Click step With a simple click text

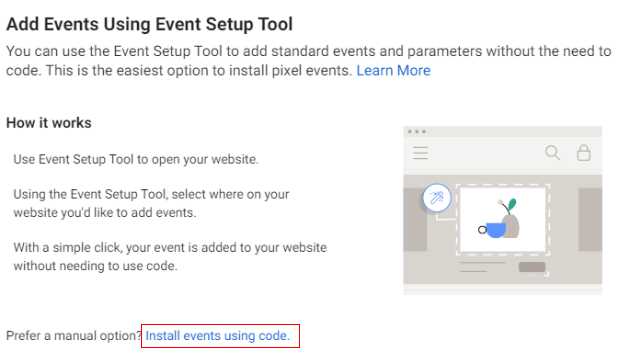coord(170,256)
